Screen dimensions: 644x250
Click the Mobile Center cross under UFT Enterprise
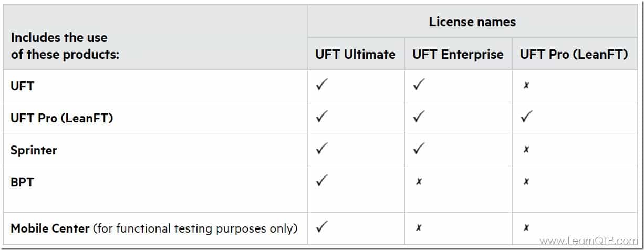pos(418,228)
